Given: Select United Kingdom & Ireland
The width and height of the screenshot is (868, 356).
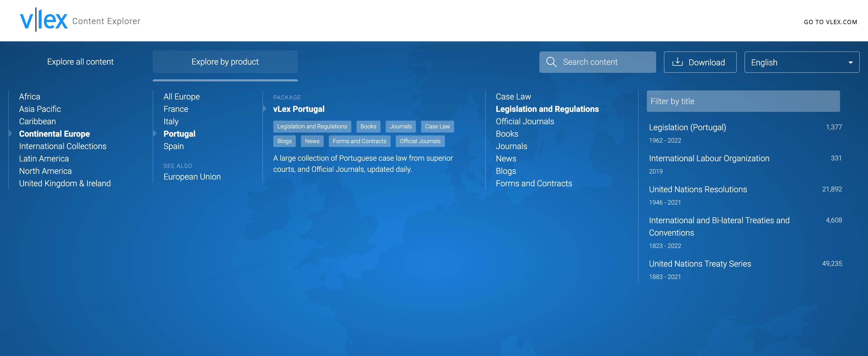Looking at the screenshot, I should [65, 183].
